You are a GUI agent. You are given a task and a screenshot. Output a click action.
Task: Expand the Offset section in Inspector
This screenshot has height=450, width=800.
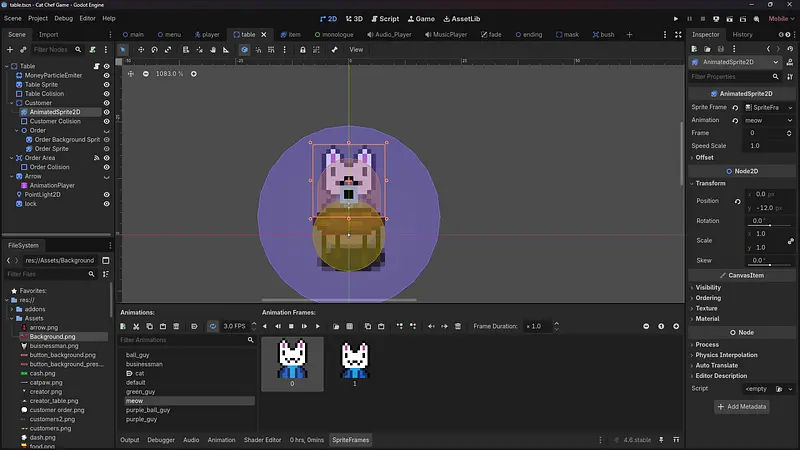point(704,158)
